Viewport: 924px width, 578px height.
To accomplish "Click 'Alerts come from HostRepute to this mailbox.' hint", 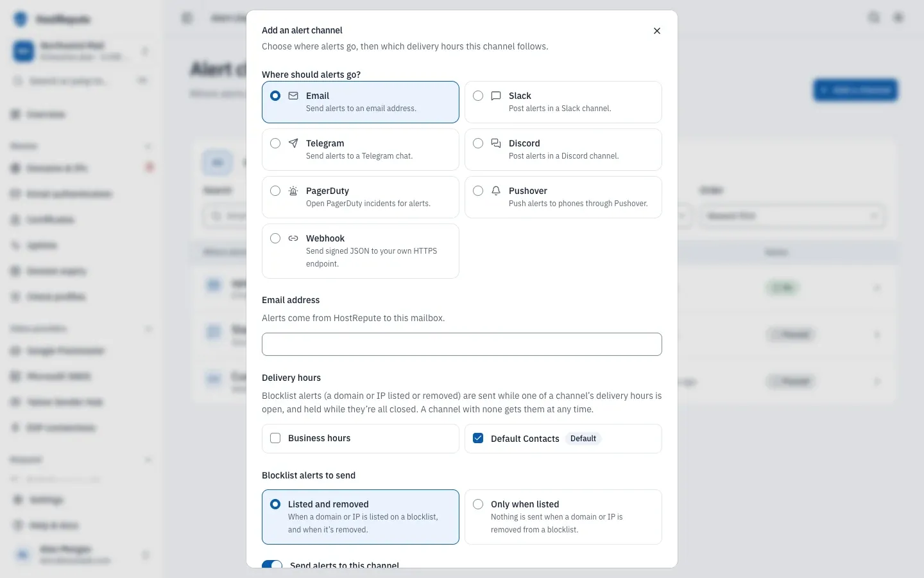I will coord(353,318).
